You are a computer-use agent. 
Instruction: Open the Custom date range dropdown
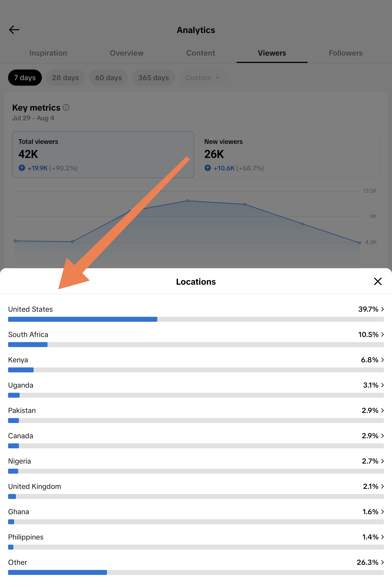tap(203, 78)
